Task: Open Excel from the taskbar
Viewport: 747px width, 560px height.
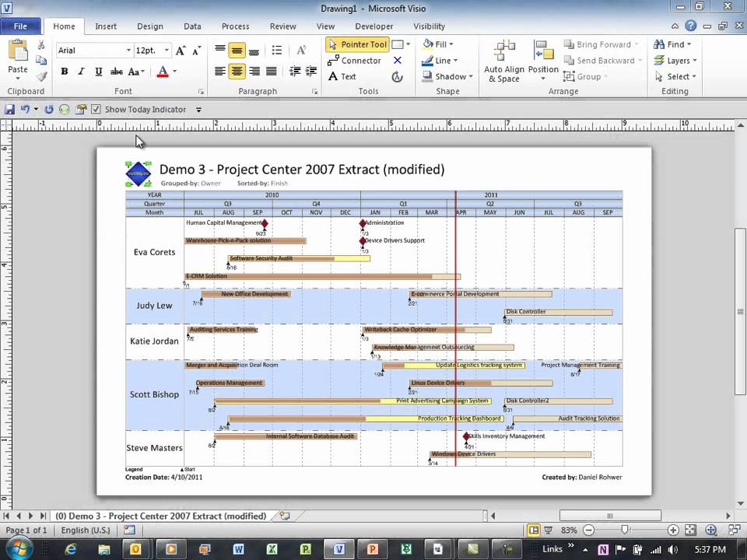Action: 272,549
